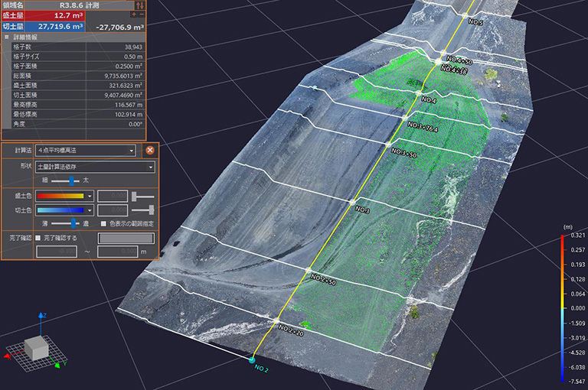Select the 格子数 row value 38,943
This screenshot has height=390, width=588.
coord(133,47)
